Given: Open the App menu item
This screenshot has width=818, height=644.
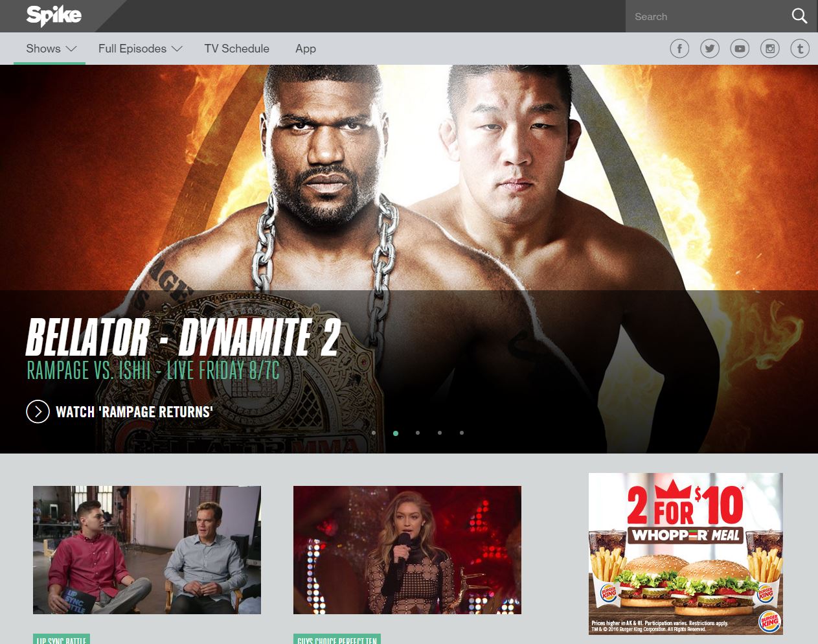Looking at the screenshot, I should click(x=306, y=49).
